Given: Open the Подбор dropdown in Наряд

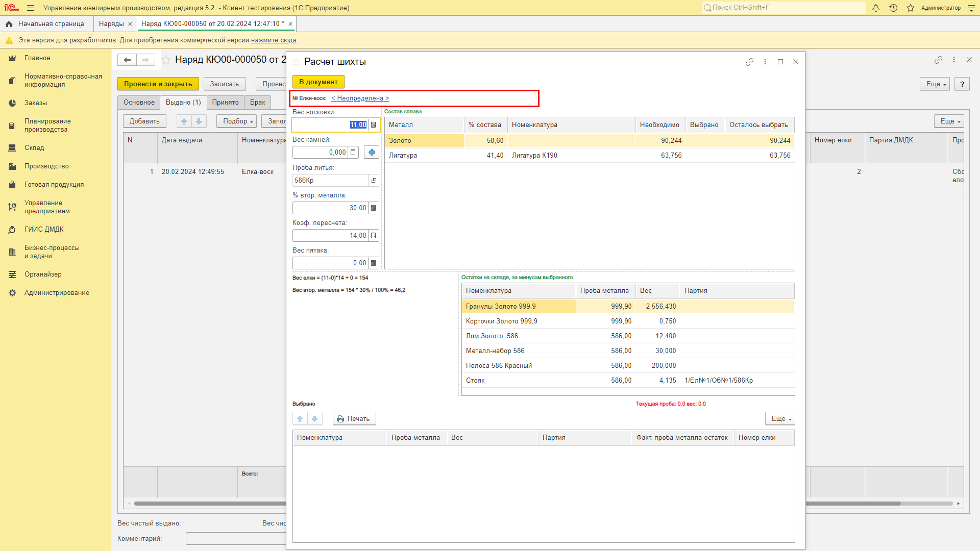Looking at the screenshot, I should coord(237,121).
